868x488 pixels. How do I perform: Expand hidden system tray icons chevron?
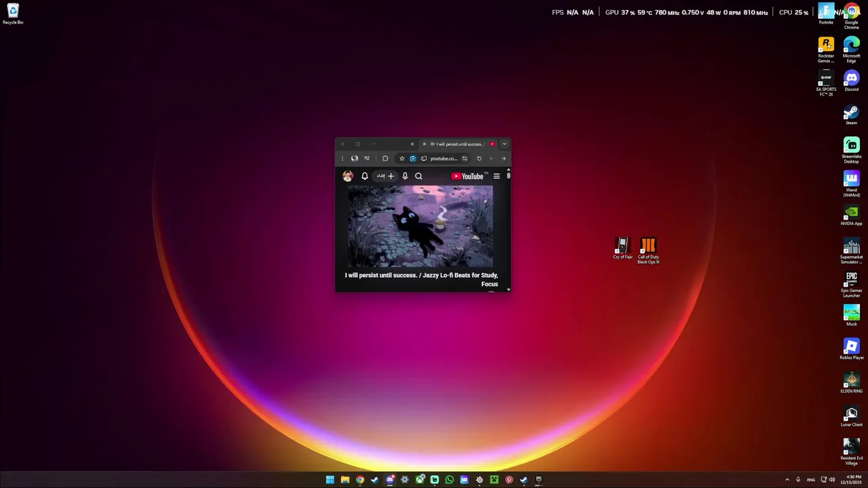click(x=787, y=480)
